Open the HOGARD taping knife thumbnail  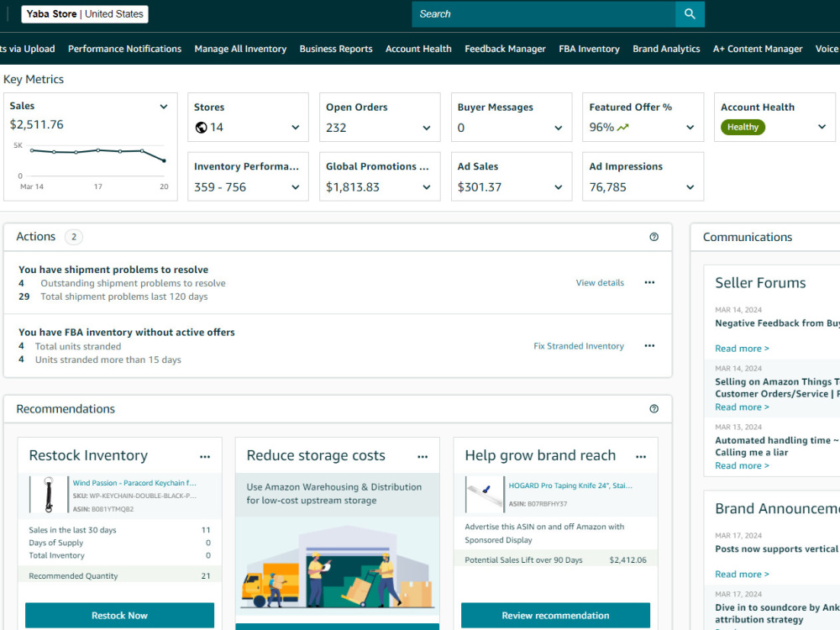click(x=485, y=495)
